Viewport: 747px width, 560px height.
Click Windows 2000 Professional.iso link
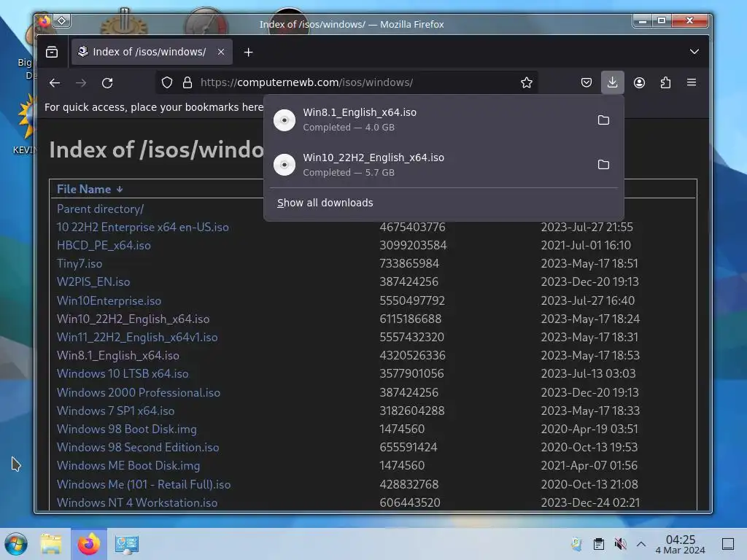click(138, 392)
